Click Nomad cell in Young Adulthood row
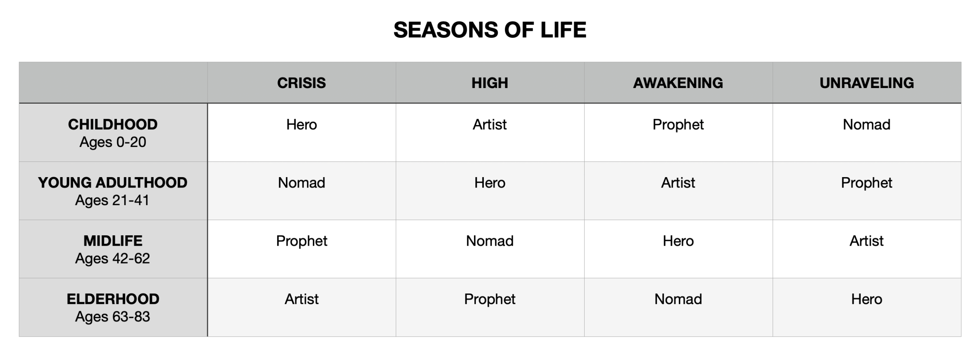Viewport: 980px width, 339px height. 302,183
